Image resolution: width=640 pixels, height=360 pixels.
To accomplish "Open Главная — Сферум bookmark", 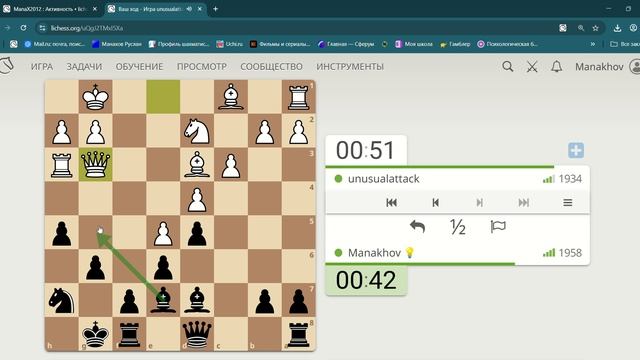I will click(x=346, y=44).
